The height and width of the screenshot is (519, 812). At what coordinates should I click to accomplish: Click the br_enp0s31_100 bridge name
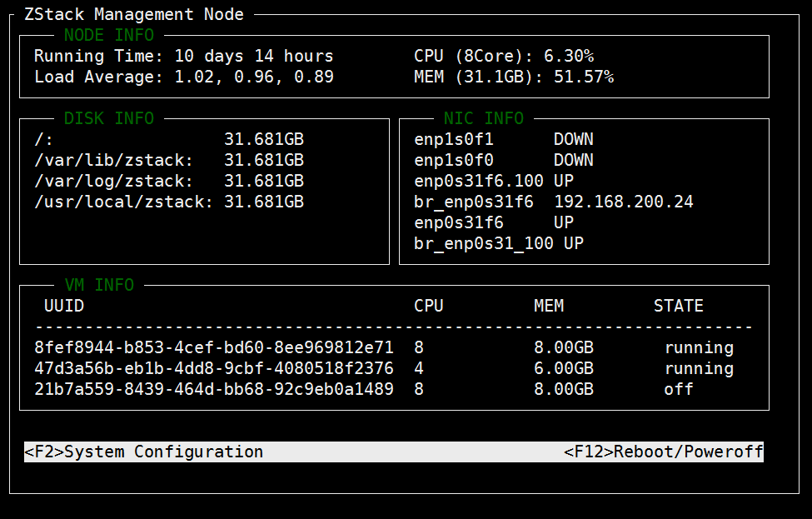(x=484, y=243)
